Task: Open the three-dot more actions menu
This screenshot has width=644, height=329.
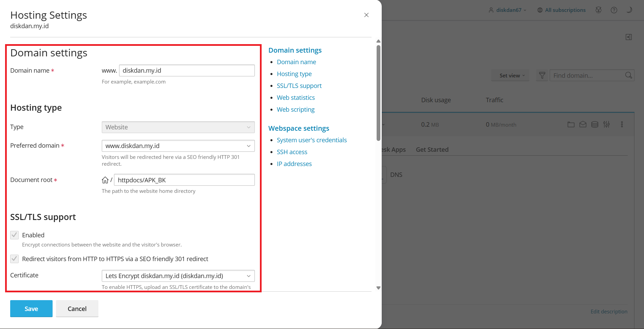Action: click(x=622, y=125)
